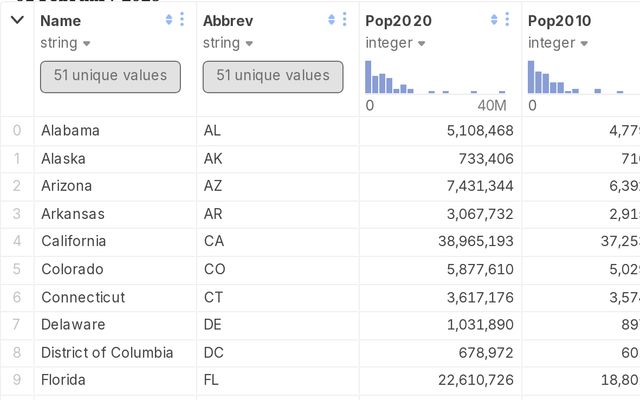Open the Name column options menu
The image size is (640, 400).
(182, 20)
